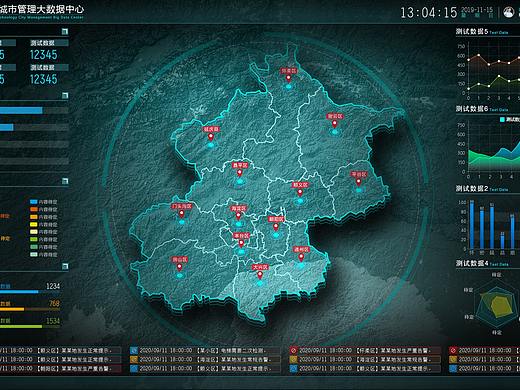
Task: Click blue icon of 某小区 elevator alert
Action: coord(134,351)
